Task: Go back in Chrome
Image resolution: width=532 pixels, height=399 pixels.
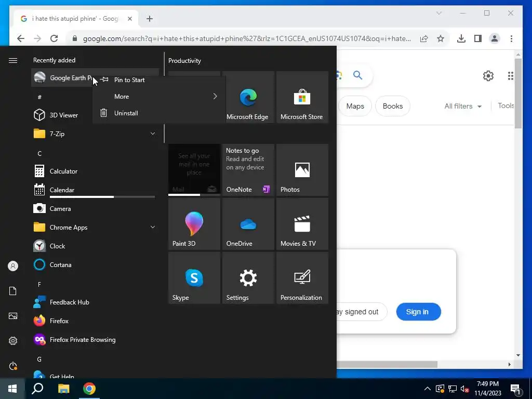Action: point(21,38)
